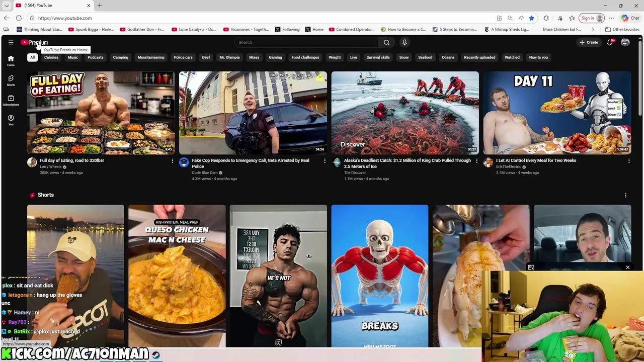The image size is (644, 362).
Task: Click the browser back arrow
Action: click(x=7, y=18)
